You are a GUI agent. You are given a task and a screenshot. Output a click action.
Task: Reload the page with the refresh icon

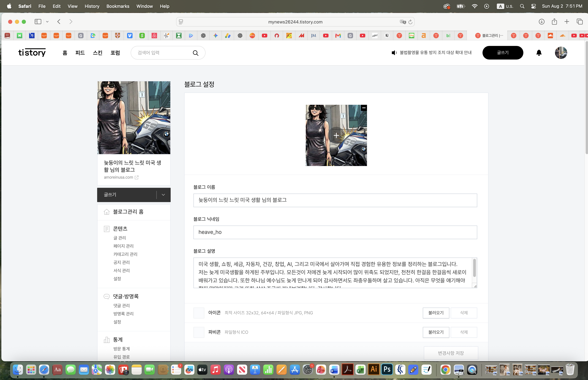[x=410, y=22]
